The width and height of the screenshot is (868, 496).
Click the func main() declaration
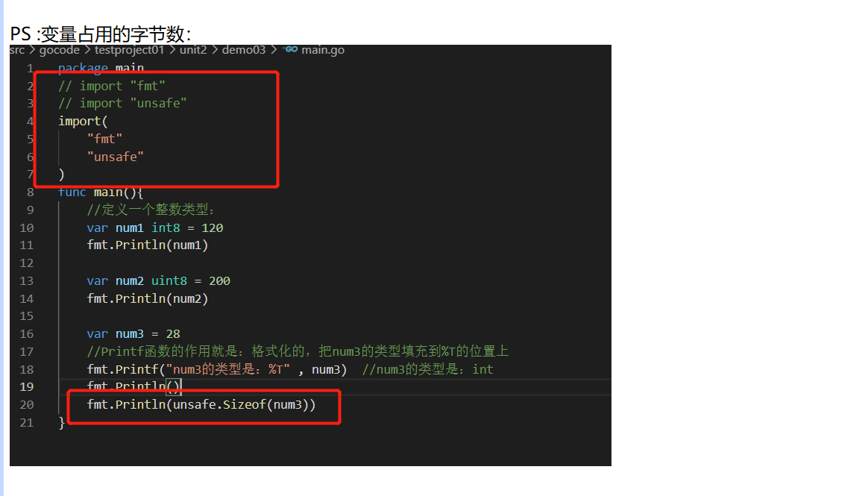101,192
